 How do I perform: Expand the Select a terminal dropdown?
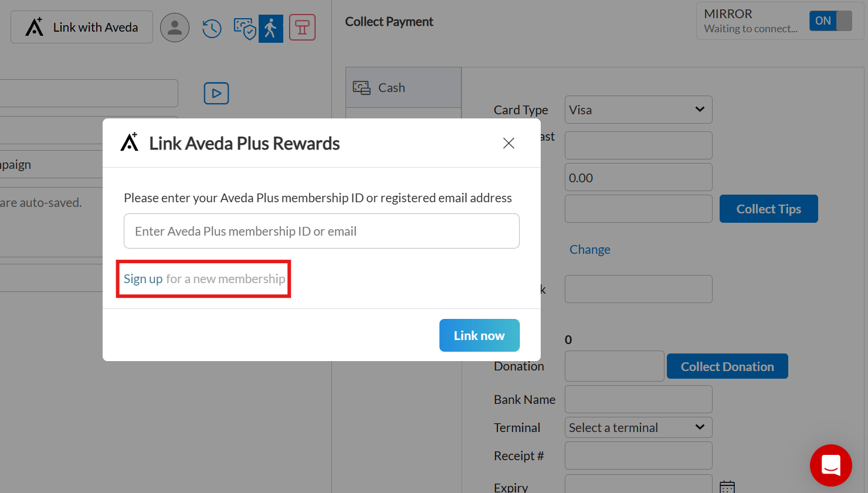tap(638, 427)
